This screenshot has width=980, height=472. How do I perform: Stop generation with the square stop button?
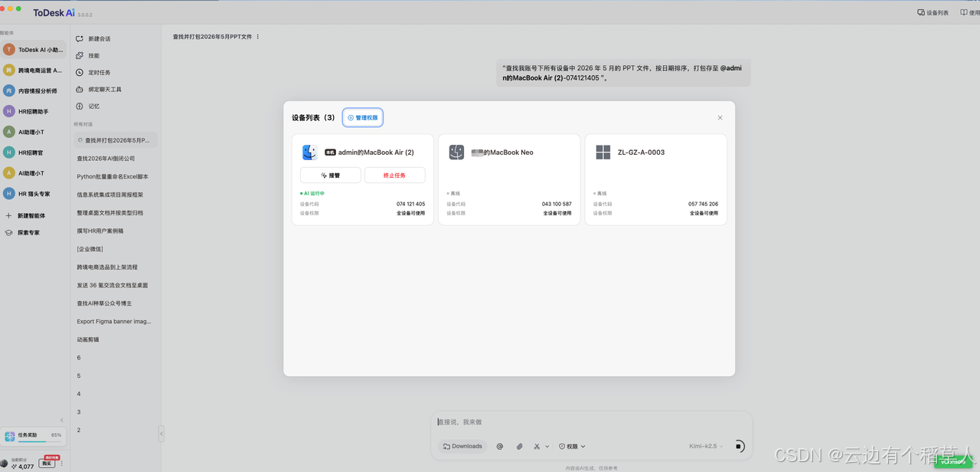point(739,446)
